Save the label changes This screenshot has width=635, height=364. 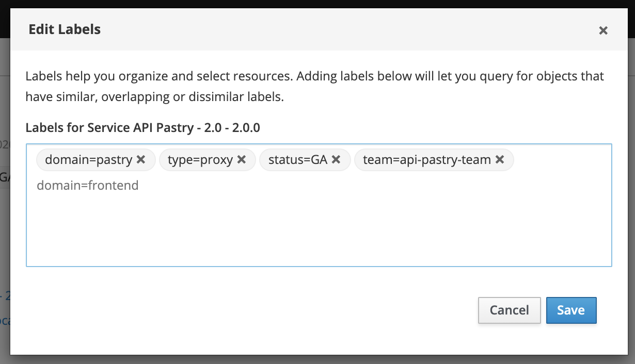[x=571, y=310]
